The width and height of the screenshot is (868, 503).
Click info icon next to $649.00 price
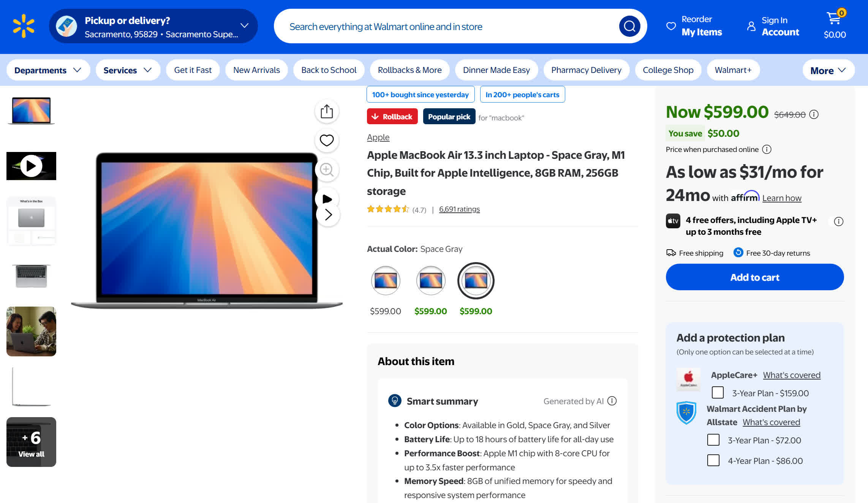pos(814,114)
